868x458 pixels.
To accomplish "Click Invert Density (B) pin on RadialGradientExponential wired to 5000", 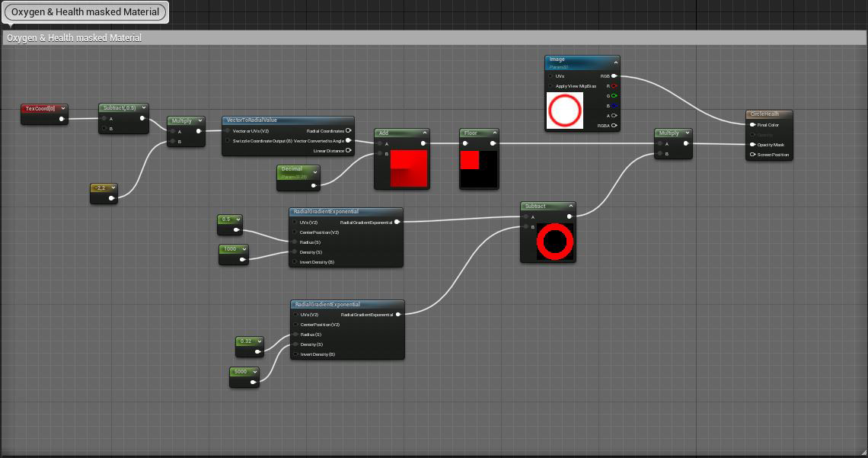I will [x=295, y=354].
